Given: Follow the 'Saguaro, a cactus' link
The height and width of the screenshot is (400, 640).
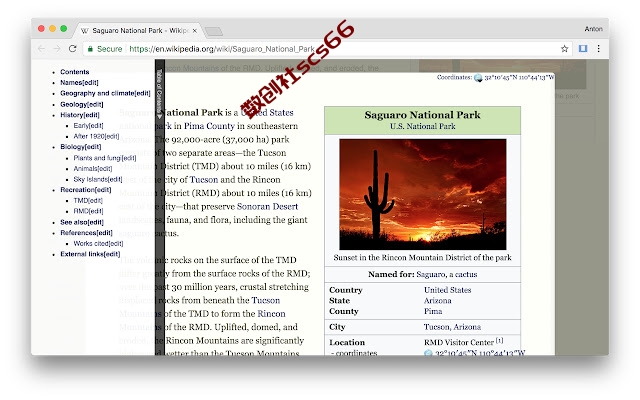Looking at the screenshot, I should click(447, 274).
